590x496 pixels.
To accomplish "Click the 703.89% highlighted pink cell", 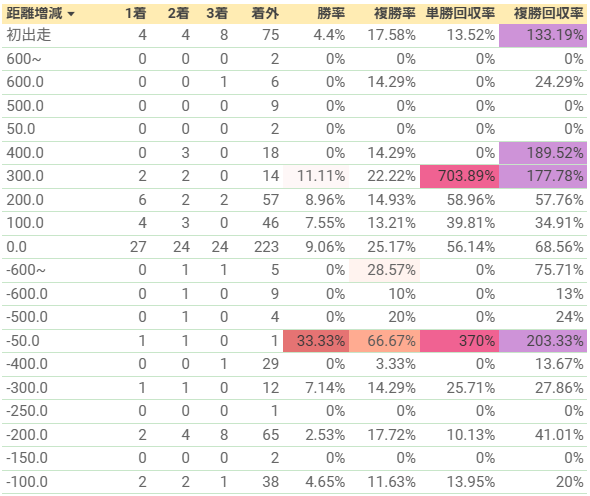I will (459, 176).
